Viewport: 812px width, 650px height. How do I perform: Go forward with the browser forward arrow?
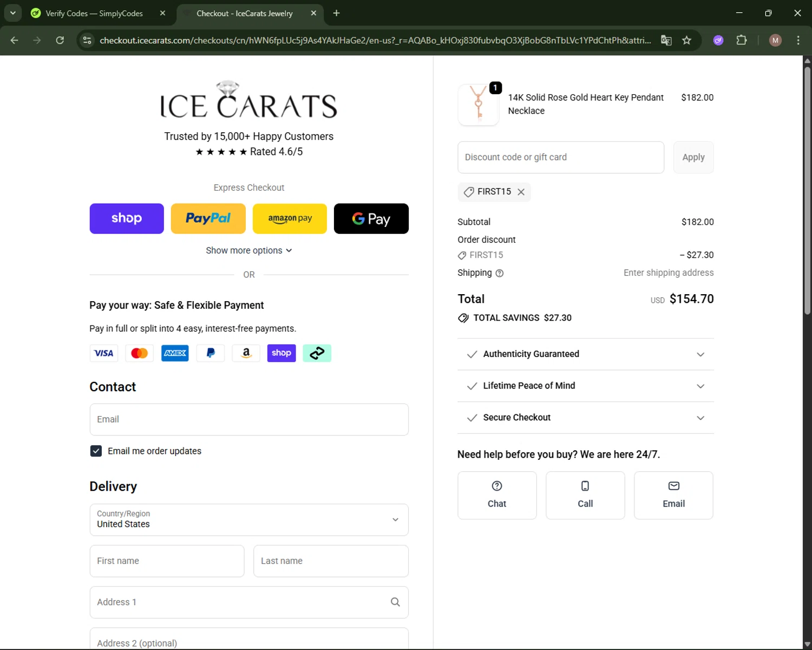click(37, 40)
